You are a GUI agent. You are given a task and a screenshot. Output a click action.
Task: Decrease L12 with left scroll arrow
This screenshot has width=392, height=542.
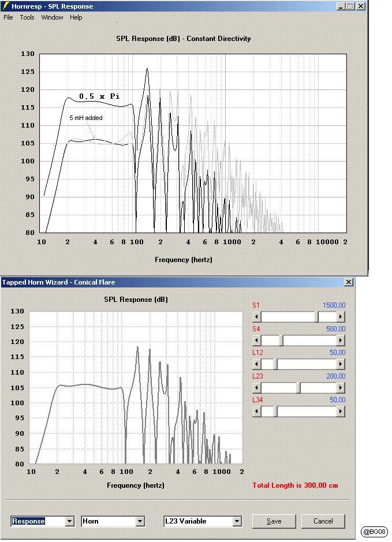[256, 364]
